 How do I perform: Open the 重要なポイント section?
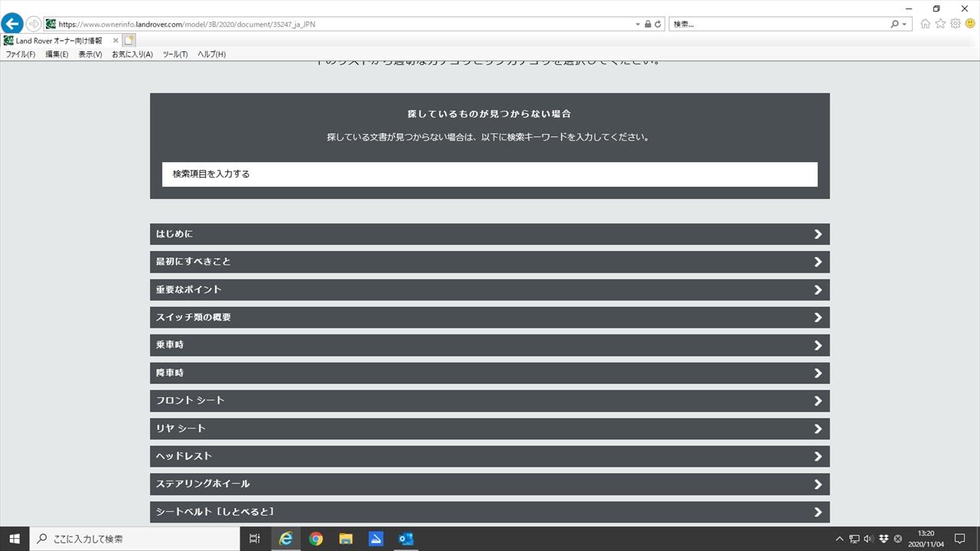coord(490,289)
